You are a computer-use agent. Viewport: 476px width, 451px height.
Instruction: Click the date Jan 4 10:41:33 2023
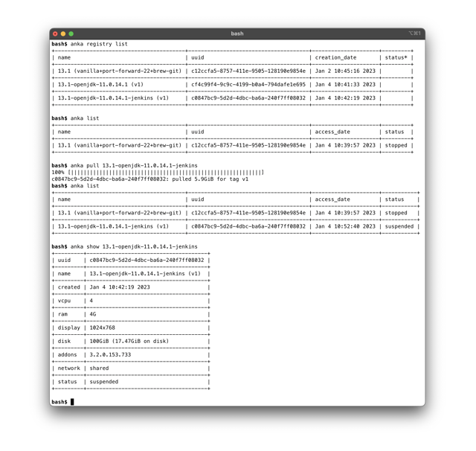click(345, 84)
